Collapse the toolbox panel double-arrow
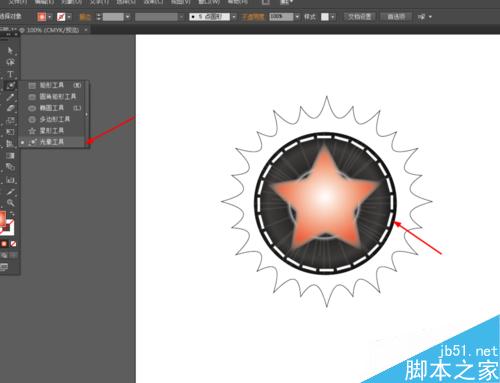 tap(8, 35)
